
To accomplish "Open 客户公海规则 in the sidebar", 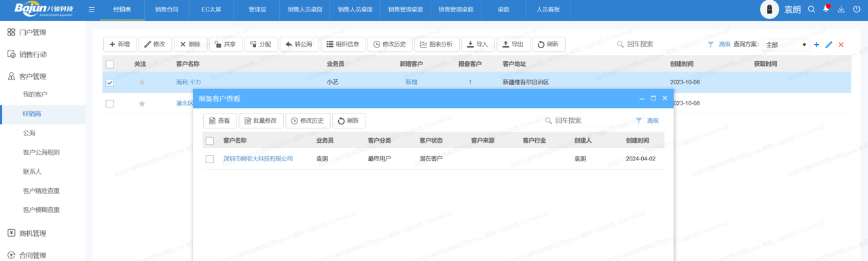I will [41, 152].
